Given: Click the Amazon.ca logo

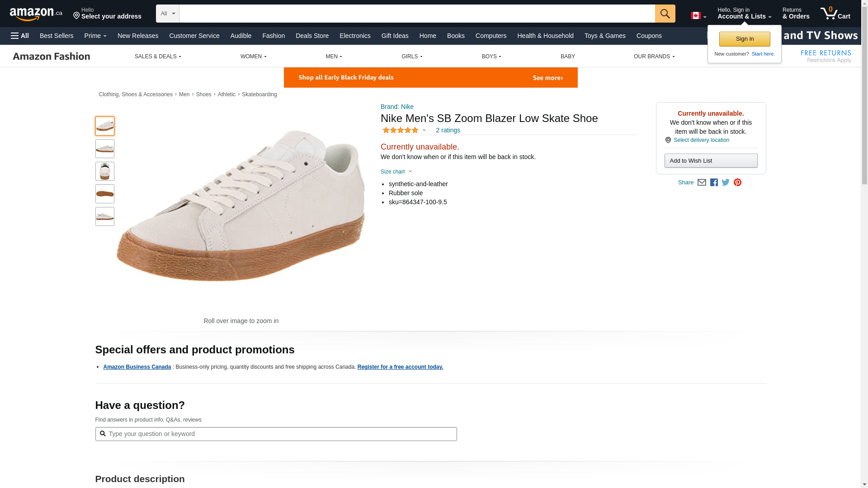Looking at the screenshot, I should point(36,14).
